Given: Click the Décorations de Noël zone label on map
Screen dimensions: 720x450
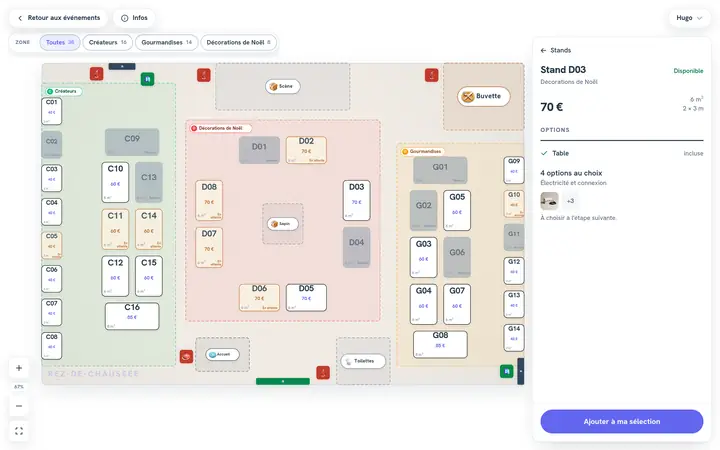Looking at the screenshot, I should point(219,129).
